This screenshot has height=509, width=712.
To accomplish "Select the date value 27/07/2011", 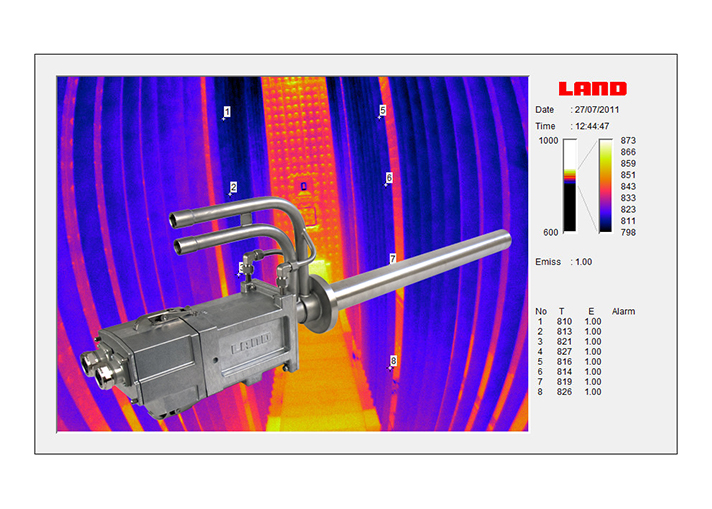I will click(597, 110).
